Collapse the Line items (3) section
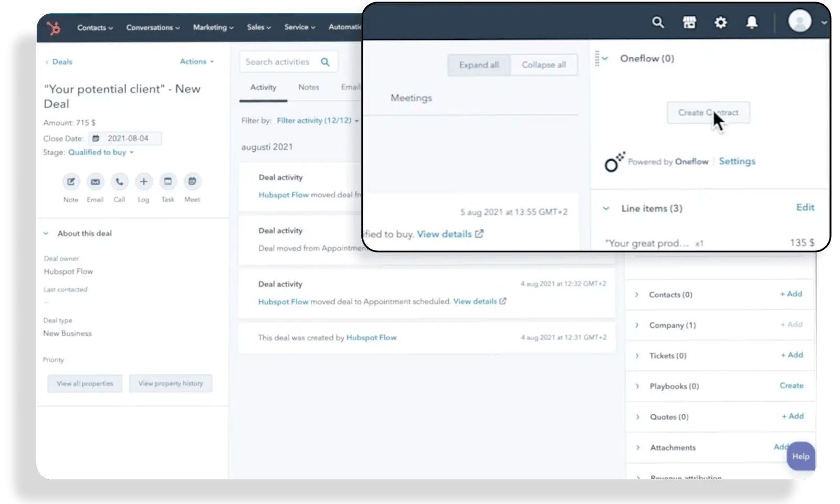The width and height of the screenshot is (840, 504). click(606, 208)
